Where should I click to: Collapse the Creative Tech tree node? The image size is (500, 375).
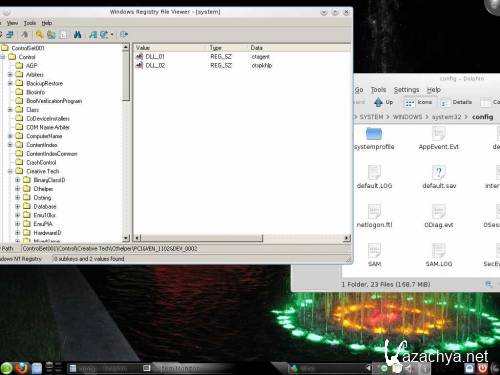pyautogui.click(x=10, y=171)
